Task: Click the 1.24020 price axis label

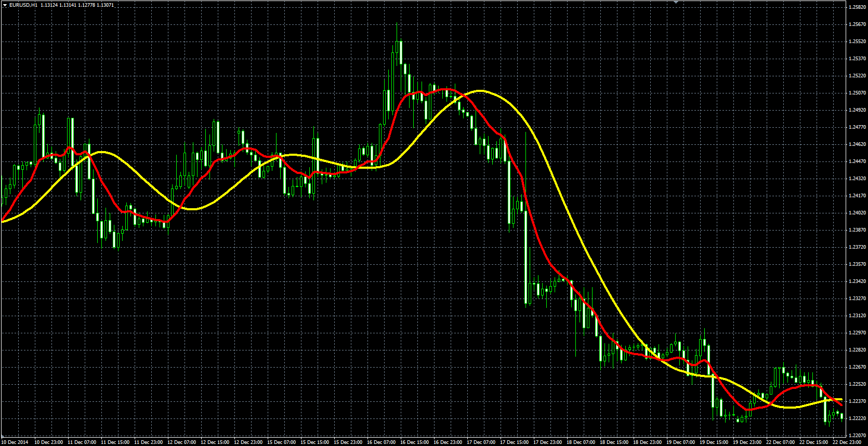Action: [857, 213]
